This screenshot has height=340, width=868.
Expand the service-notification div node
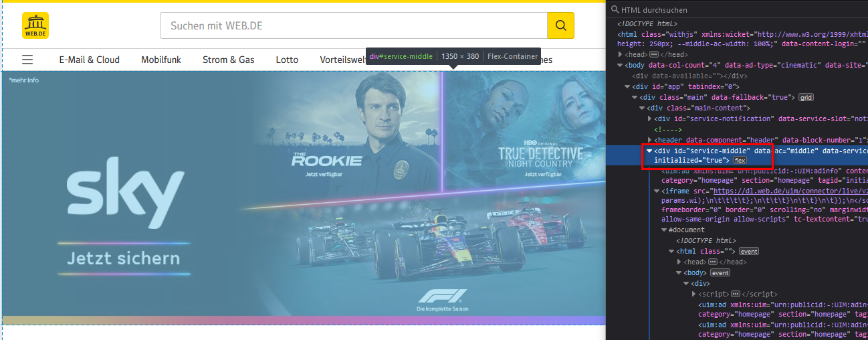point(649,118)
